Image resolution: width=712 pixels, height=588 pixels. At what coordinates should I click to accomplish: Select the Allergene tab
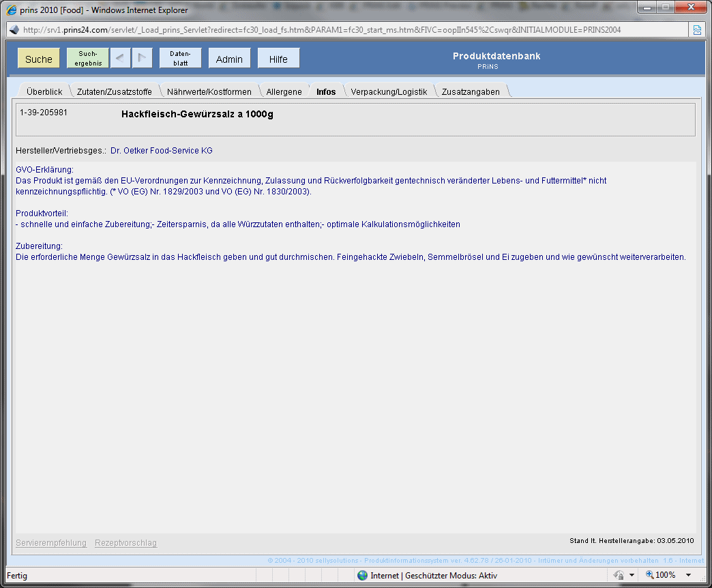[x=284, y=92]
